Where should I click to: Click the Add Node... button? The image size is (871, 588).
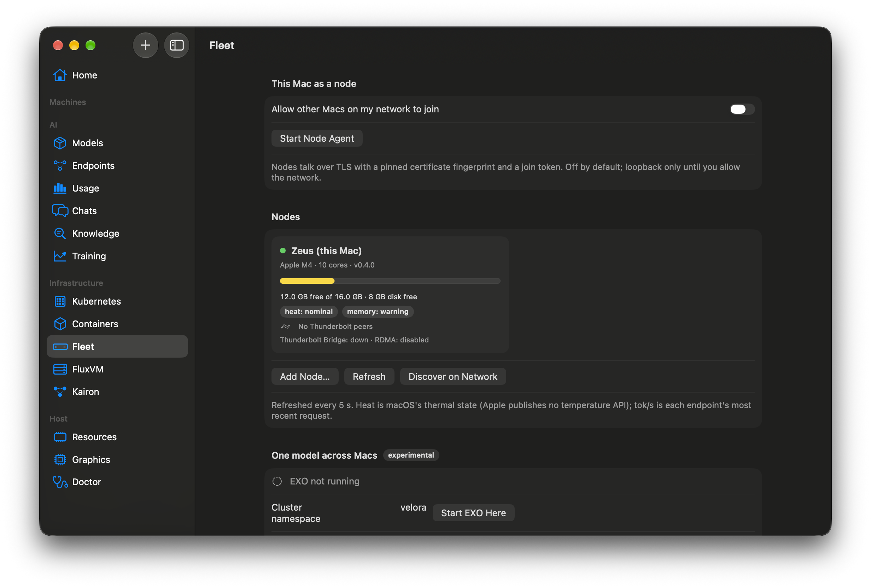point(305,377)
